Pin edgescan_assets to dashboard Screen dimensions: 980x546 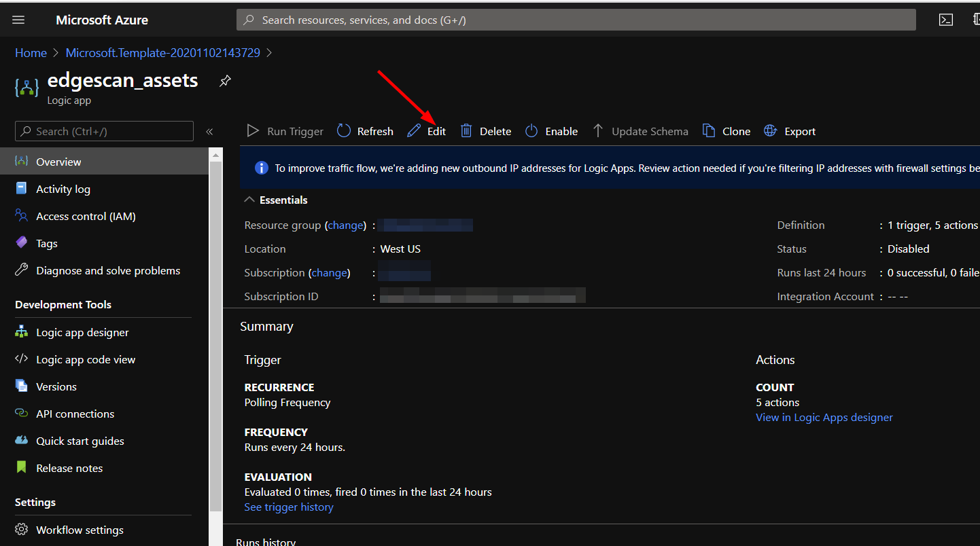[225, 81]
